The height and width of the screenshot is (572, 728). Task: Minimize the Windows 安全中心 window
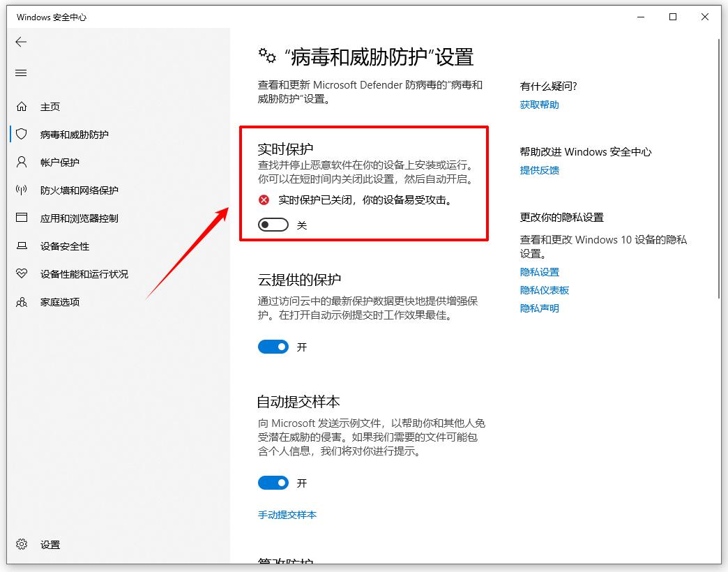(x=641, y=17)
